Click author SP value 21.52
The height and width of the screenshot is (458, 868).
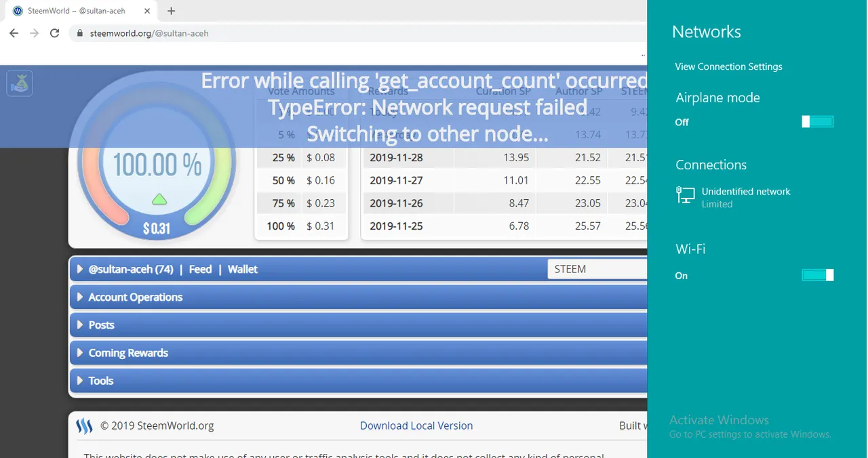pyautogui.click(x=588, y=157)
